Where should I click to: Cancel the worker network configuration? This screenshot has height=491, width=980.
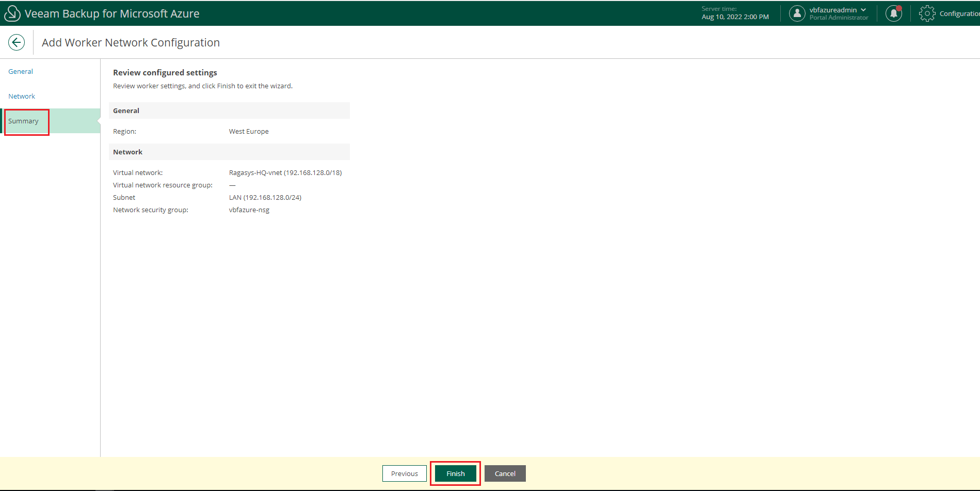pyautogui.click(x=505, y=473)
